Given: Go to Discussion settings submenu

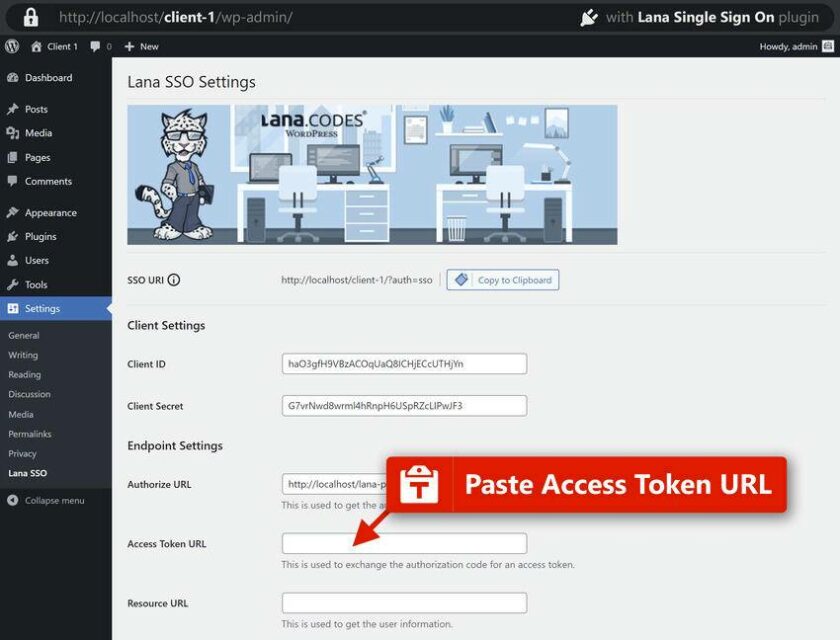Looking at the screenshot, I should [x=29, y=394].
